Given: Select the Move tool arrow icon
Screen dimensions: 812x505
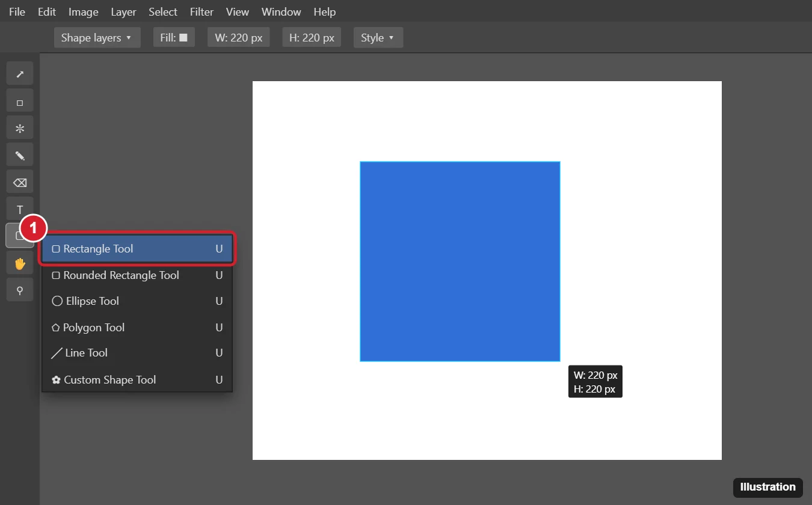Looking at the screenshot, I should [20, 73].
